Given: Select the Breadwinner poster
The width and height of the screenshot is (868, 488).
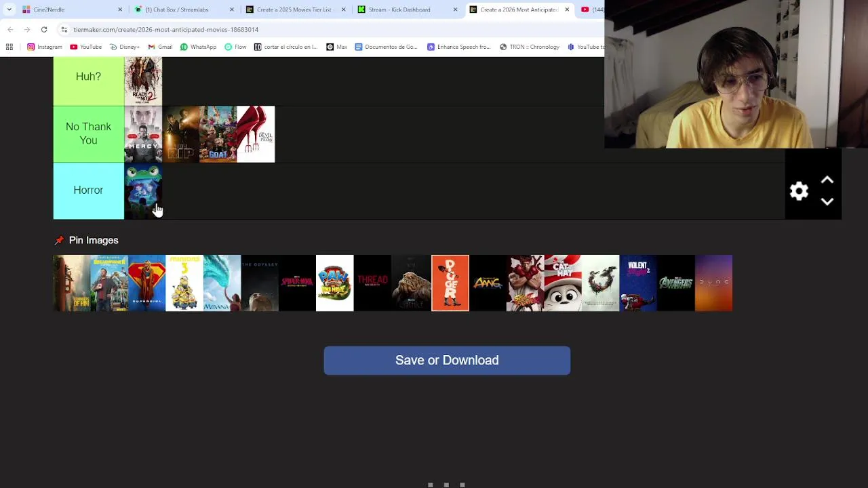Looking at the screenshot, I should coord(109,283).
